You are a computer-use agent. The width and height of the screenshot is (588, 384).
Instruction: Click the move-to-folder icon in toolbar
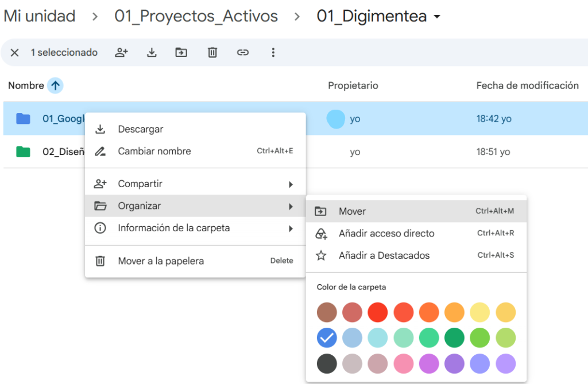pos(181,52)
